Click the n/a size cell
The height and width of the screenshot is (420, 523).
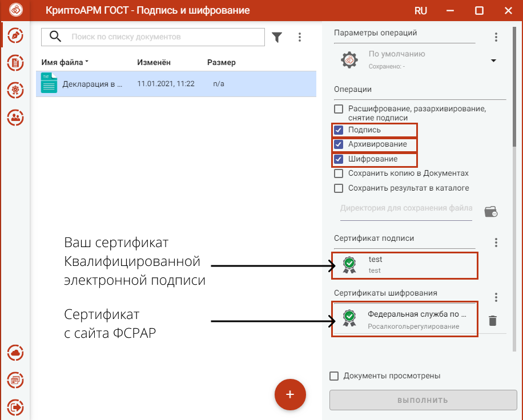click(x=219, y=84)
